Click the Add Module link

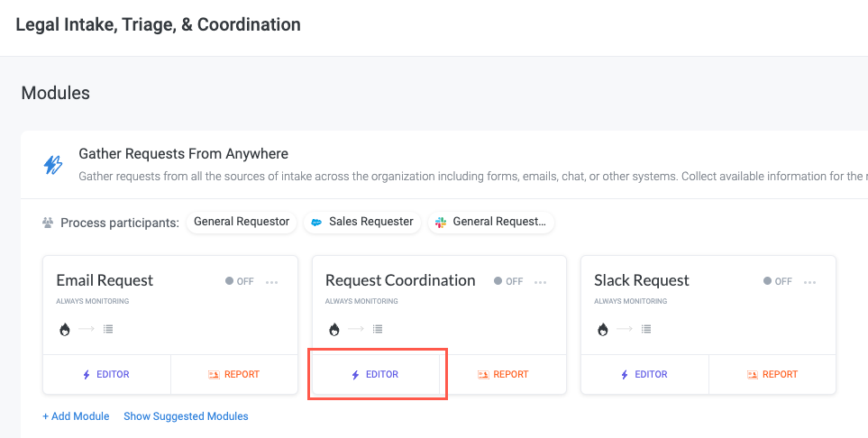tap(76, 416)
